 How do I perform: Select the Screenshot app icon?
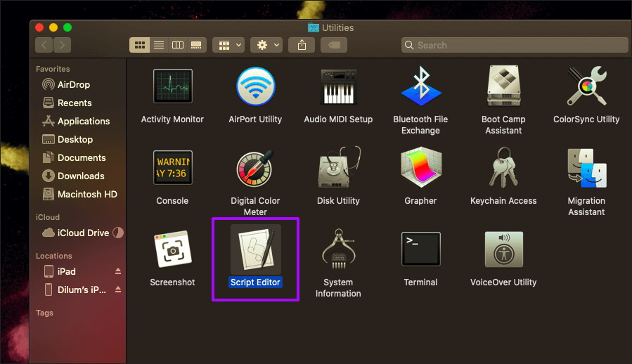coord(172,249)
